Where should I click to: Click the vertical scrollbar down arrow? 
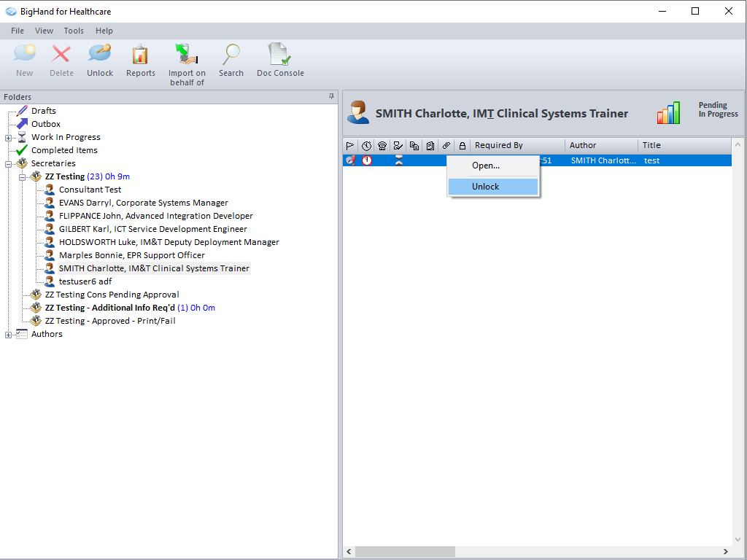coord(738,540)
